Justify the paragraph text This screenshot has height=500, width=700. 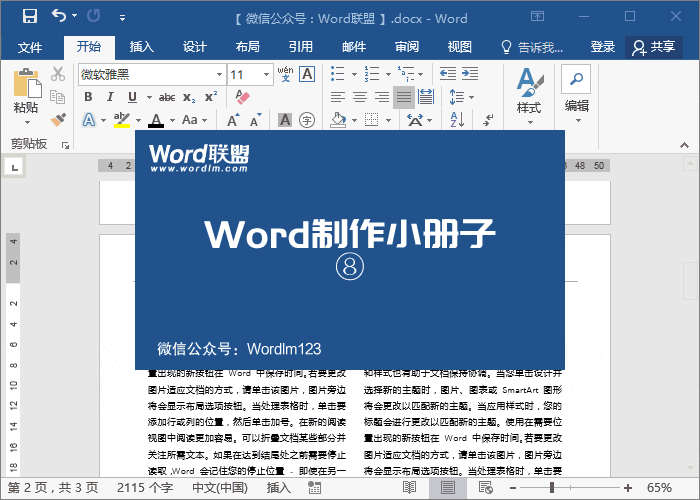pyautogui.click(x=404, y=97)
